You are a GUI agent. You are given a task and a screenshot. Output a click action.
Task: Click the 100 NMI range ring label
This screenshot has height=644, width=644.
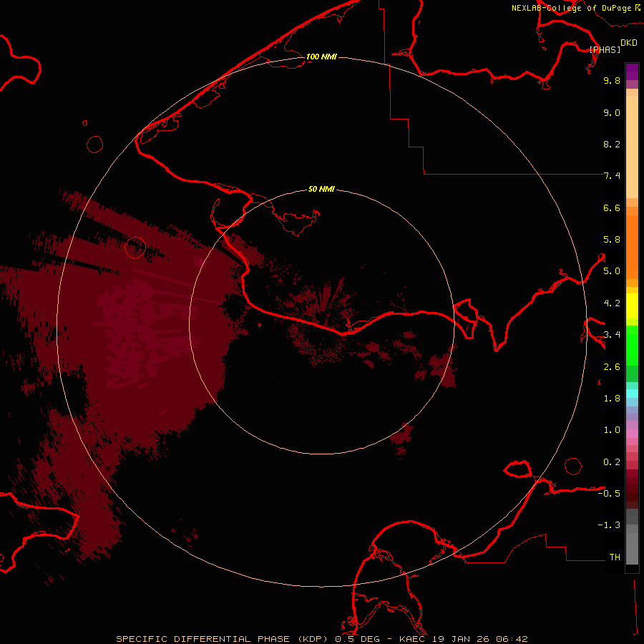(321, 57)
